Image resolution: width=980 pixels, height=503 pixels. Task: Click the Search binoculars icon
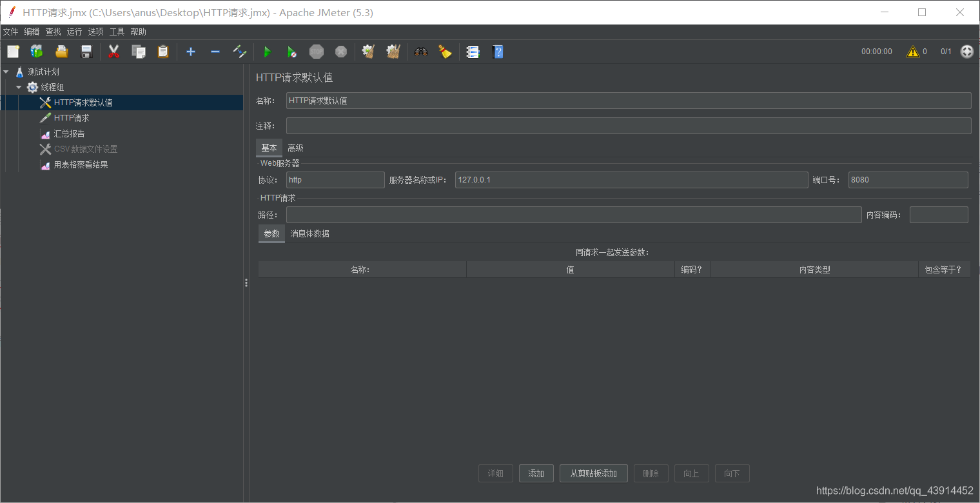point(421,52)
